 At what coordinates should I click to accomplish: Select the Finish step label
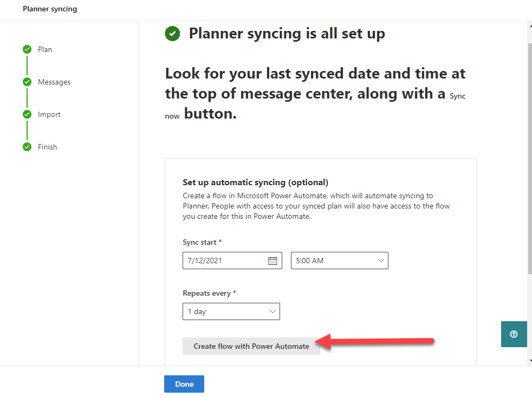coord(47,147)
